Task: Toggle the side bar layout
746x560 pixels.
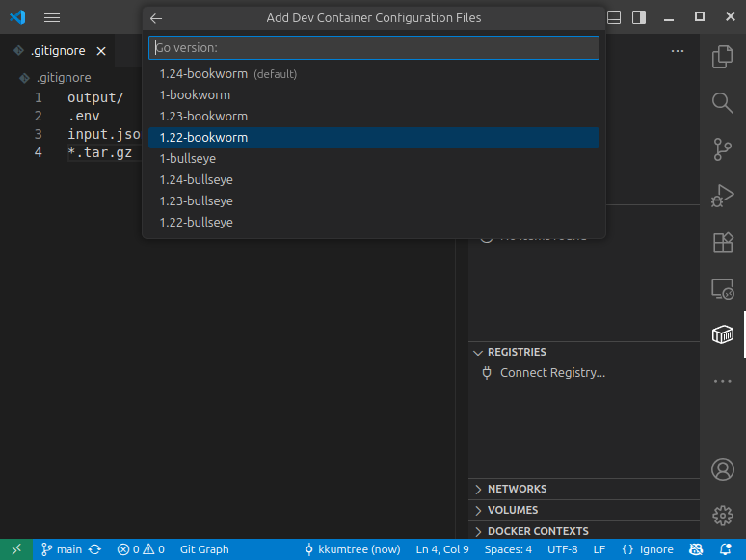Action: [x=638, y=17]
